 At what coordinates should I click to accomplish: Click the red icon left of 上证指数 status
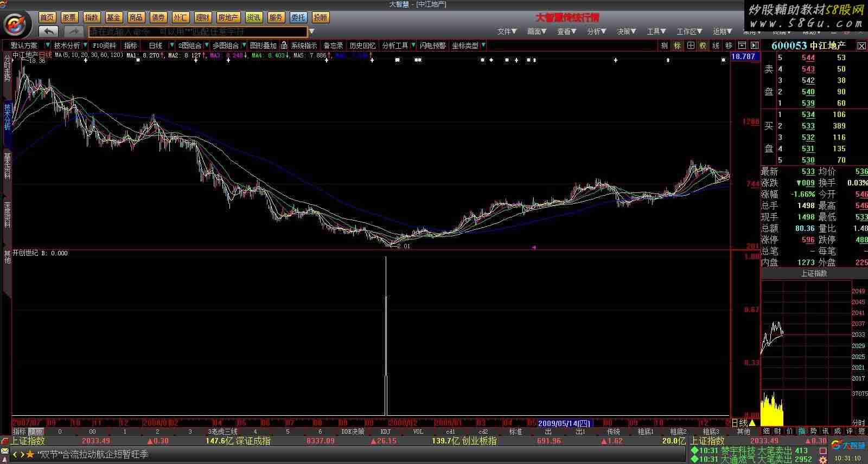tap(5, 441)
